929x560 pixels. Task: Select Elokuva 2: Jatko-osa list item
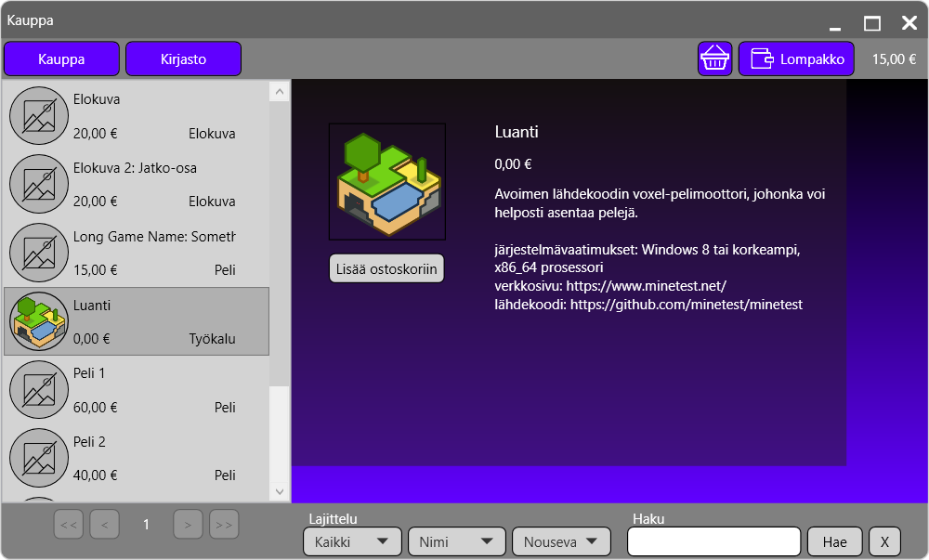click(136, 184)
